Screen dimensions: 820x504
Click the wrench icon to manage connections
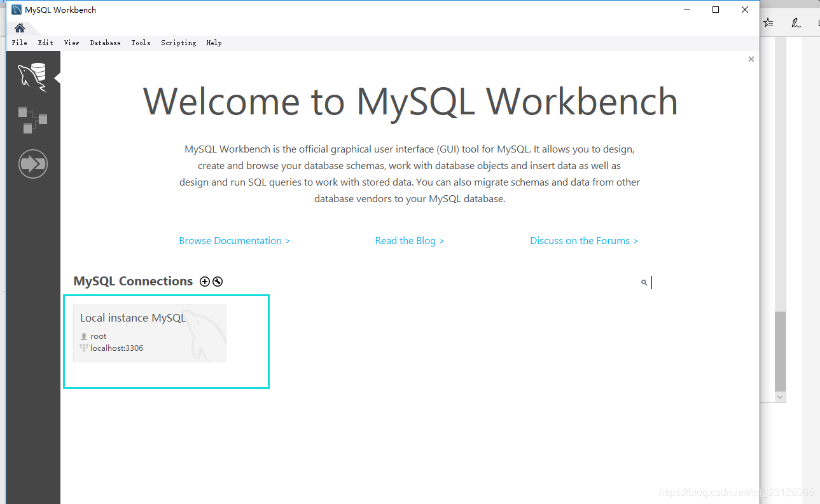pos(218,281)
